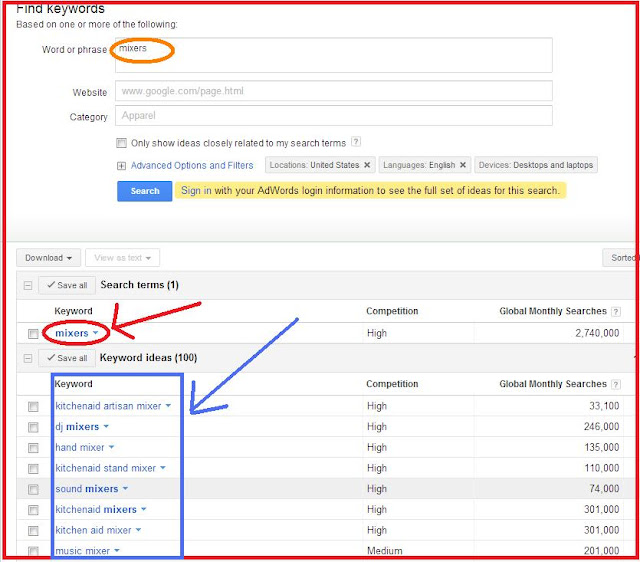The height and width of the screenshot is (562, 640).
Task: Open kitchenaid stand mixer dropdown arrow
Action: pyautogui.click(x=163, y=468)
